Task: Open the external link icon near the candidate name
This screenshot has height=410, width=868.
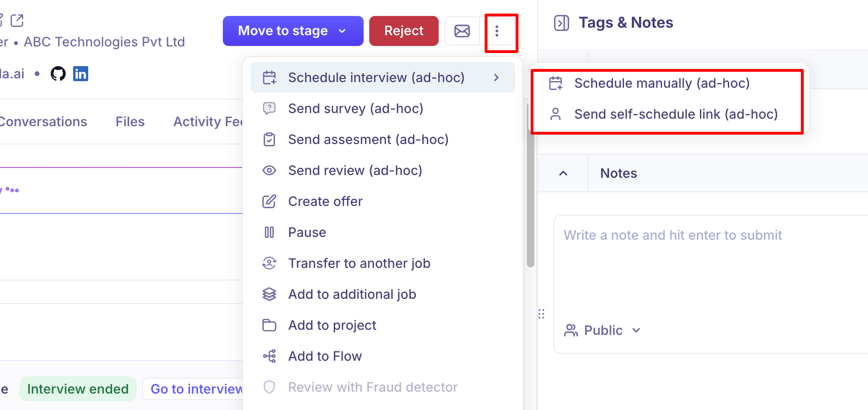Action: click(17, 20)
